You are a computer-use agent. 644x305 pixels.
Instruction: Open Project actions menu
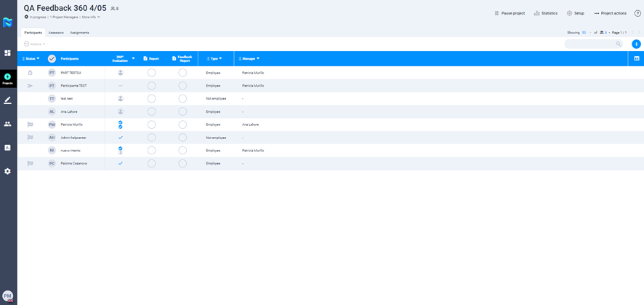pos(610,13)
